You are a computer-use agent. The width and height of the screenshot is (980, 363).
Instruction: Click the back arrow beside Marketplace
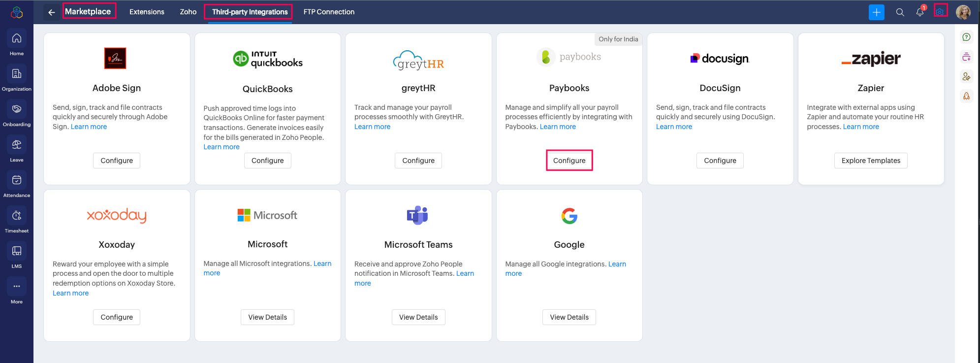click(x=52, y=12)
